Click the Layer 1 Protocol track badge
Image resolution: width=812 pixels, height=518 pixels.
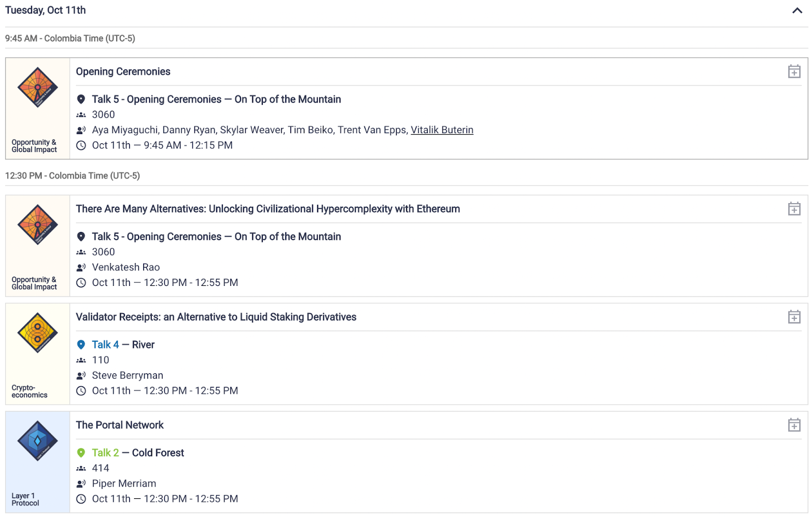tap(38, 441)
